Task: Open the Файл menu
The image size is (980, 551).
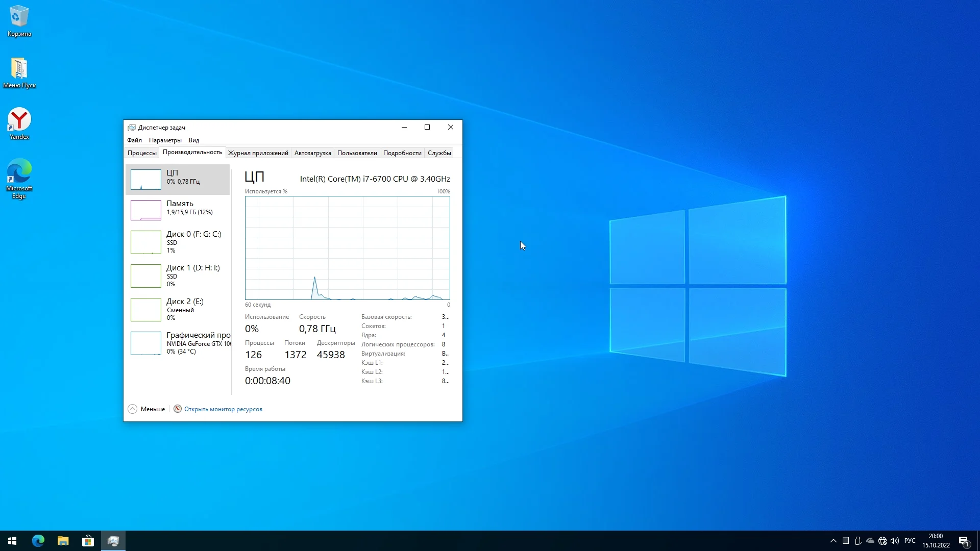Action: point(134,140)
